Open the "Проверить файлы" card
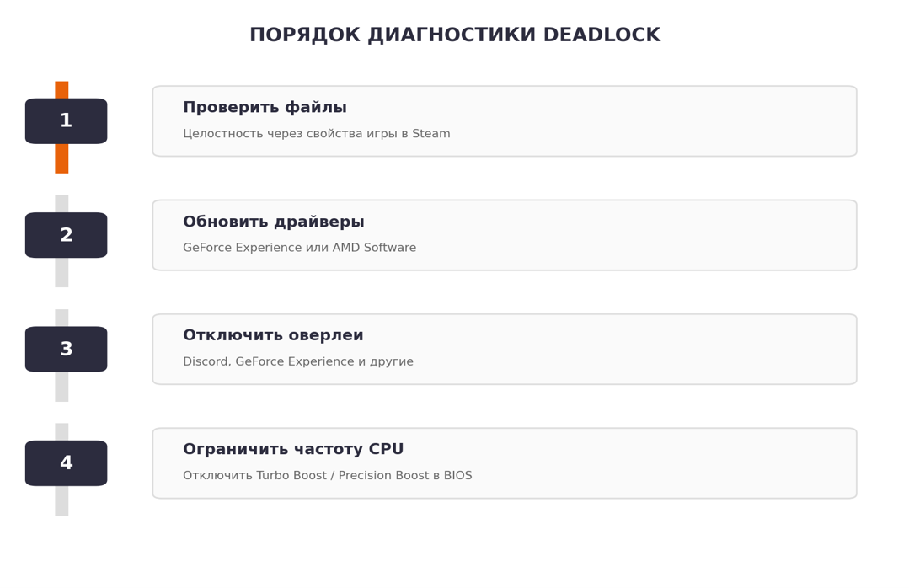Screen dimensions: 909x588 click(x=505, y=121)
